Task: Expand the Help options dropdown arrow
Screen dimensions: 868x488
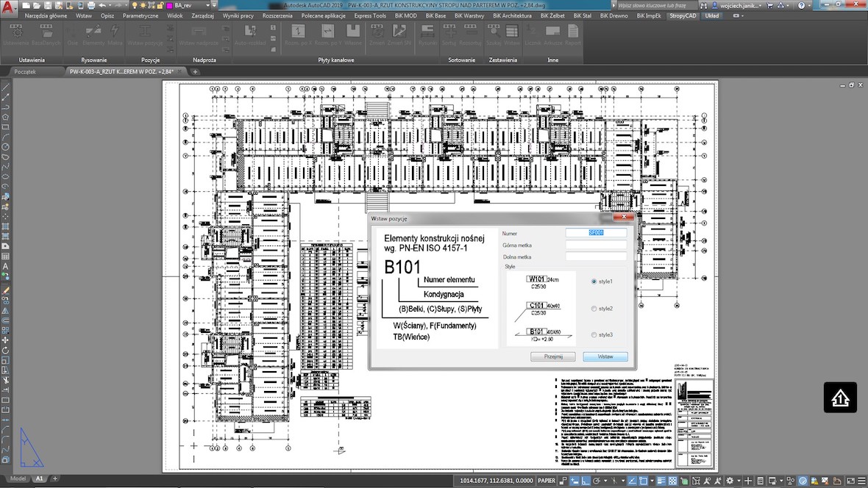Action: [811, 6]
